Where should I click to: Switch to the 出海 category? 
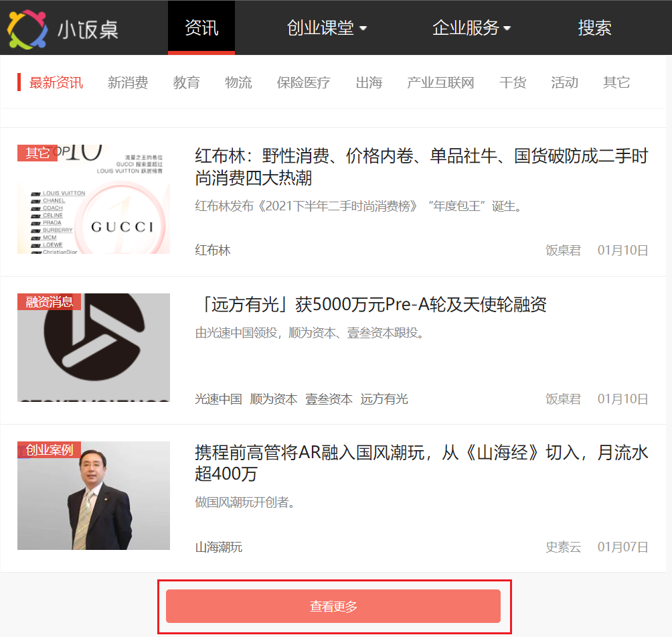click(x=369, y=82)
